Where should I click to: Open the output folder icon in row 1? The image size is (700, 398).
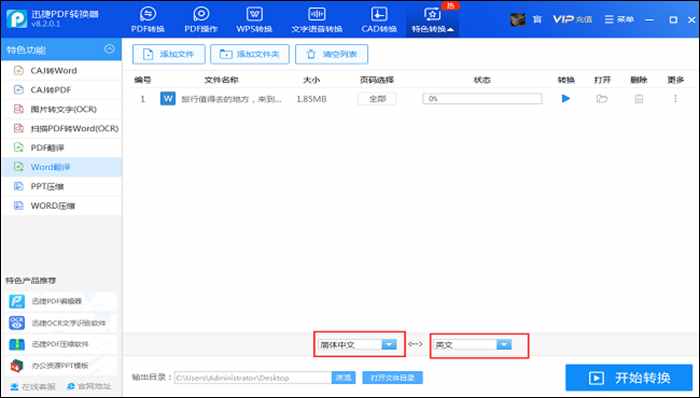tap(602, 99)
